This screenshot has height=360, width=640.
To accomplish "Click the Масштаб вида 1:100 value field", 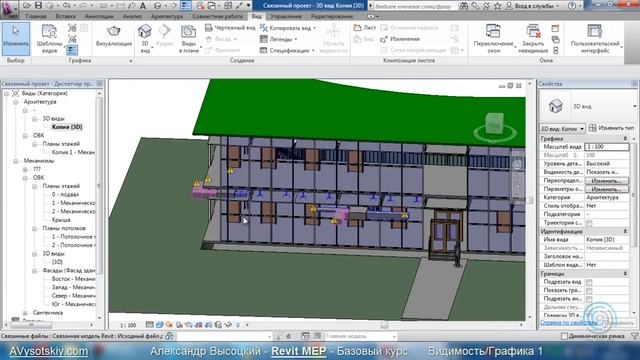I will (x=607, y=147).
